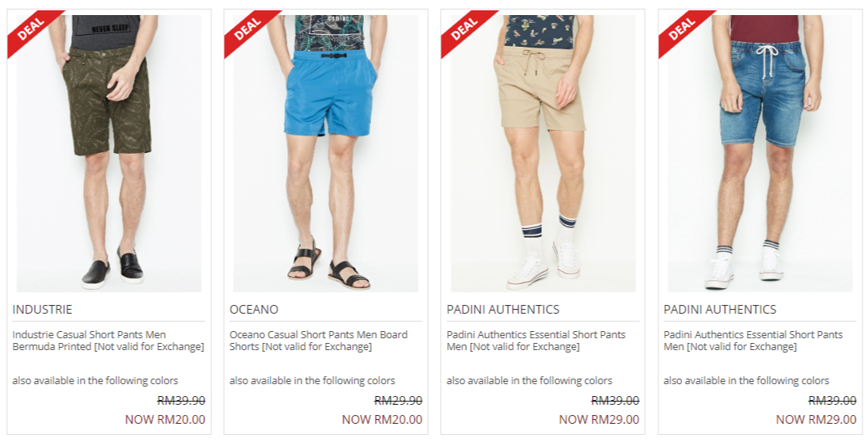Open the olive printed Bermuda shorts photo
This screenshot has height=442, width=868.
point(109,153)
